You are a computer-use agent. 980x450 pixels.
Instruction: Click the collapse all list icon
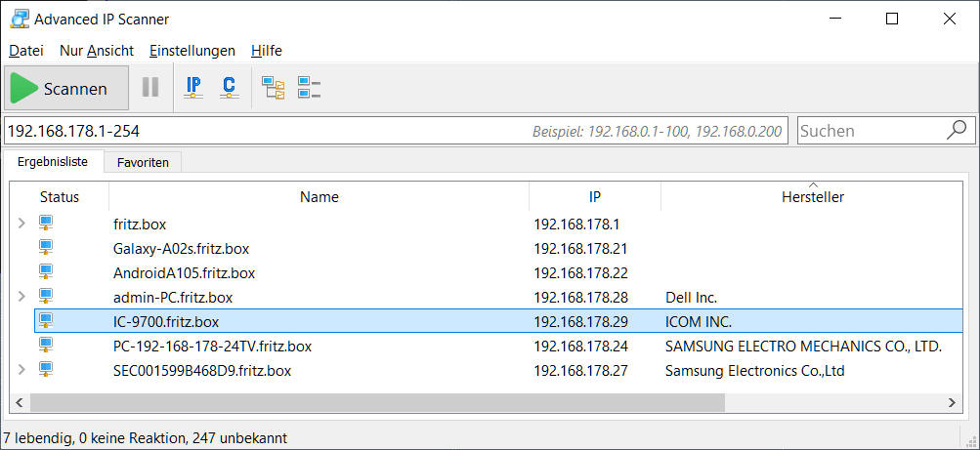[x=309, y=88]
